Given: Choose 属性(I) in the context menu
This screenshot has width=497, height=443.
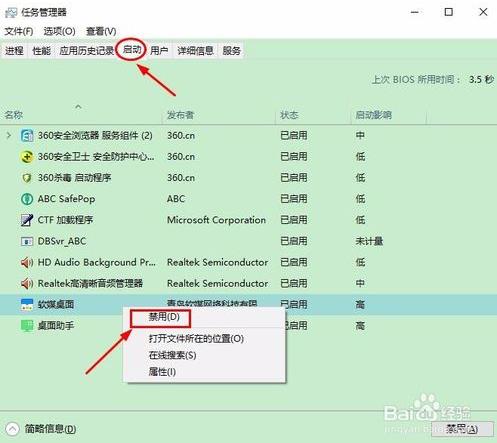Looking at the screenshot, I should pos(162,372).
